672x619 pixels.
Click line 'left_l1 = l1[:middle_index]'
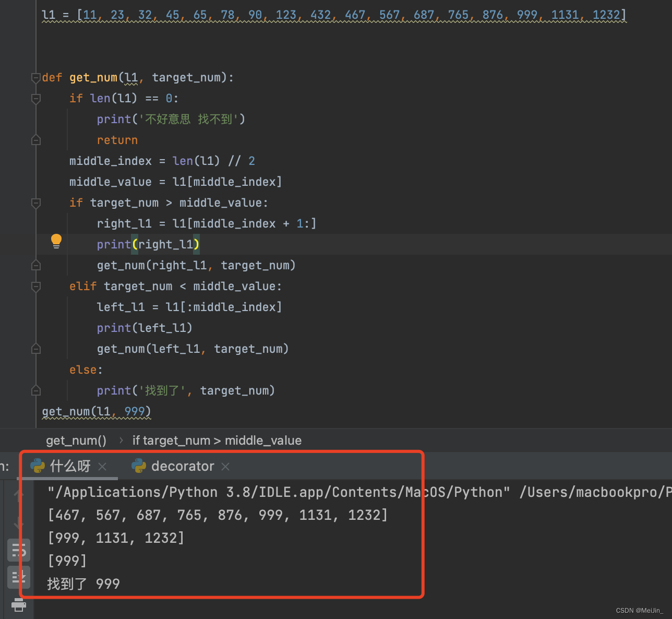[189, 307]
